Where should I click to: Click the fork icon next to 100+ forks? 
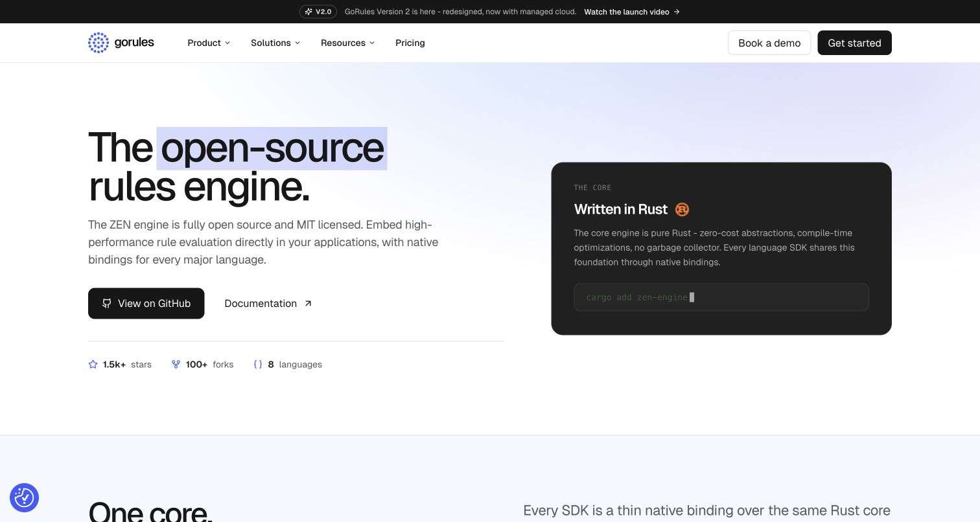(176, 365)
